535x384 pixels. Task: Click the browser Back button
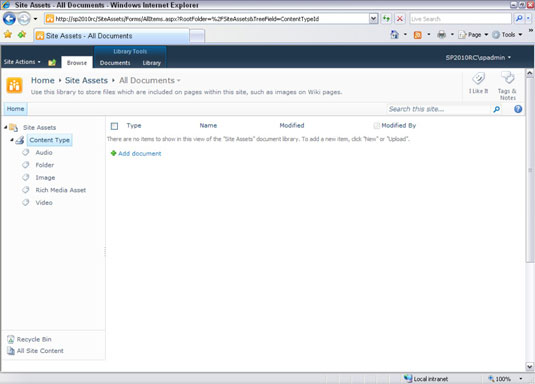click(x=10, y=18)
